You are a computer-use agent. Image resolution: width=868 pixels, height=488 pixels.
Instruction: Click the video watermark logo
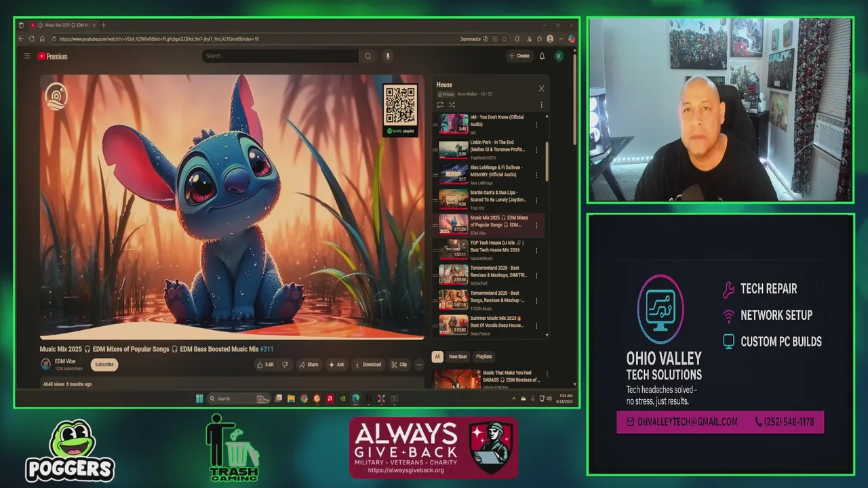coord(56,96)
